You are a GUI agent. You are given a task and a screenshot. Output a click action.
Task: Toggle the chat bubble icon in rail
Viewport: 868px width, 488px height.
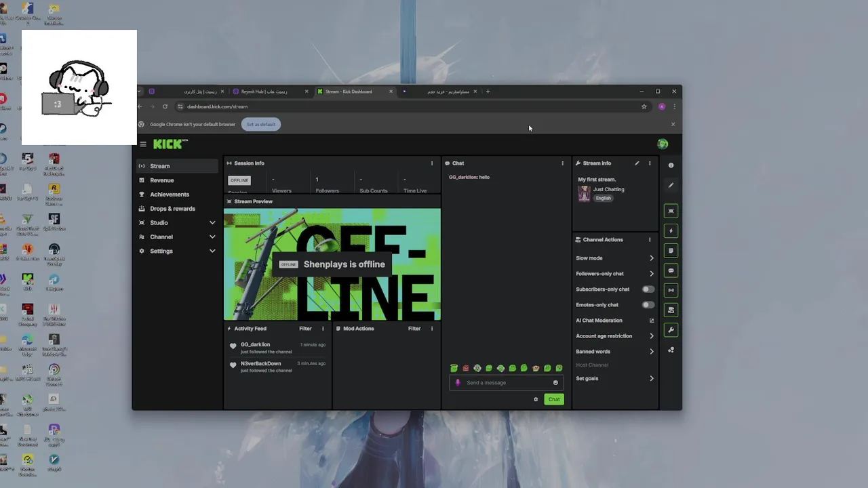pyautogui.click(x=671, y=270)
